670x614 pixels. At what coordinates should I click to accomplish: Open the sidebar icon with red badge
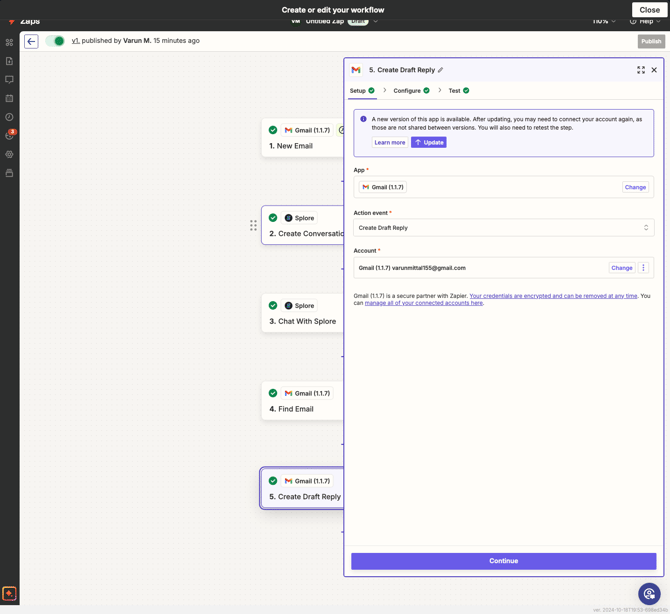[x=9, y=135]
